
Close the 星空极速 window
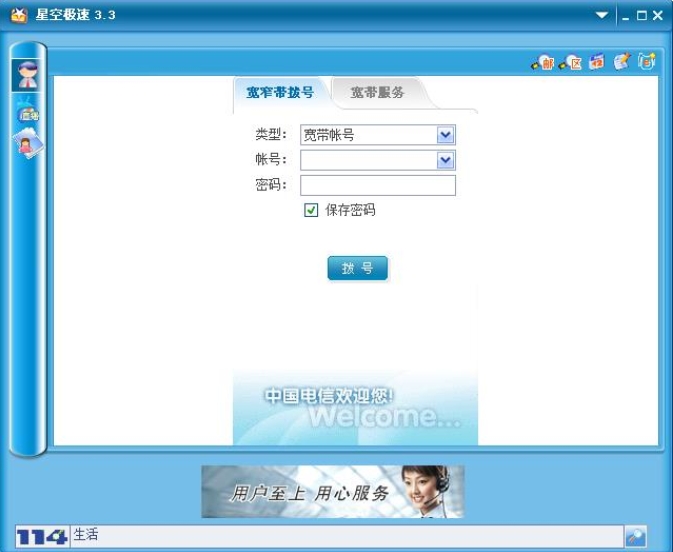pos(658,16)
